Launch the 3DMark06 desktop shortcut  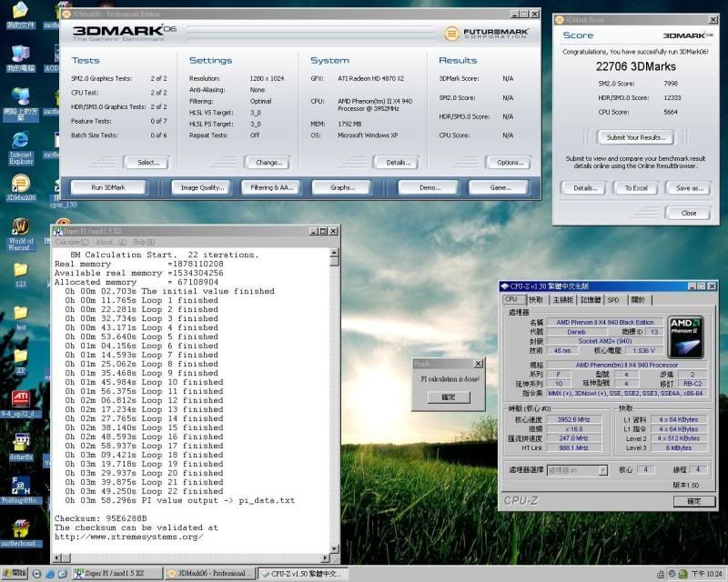[x=20, y=187]
